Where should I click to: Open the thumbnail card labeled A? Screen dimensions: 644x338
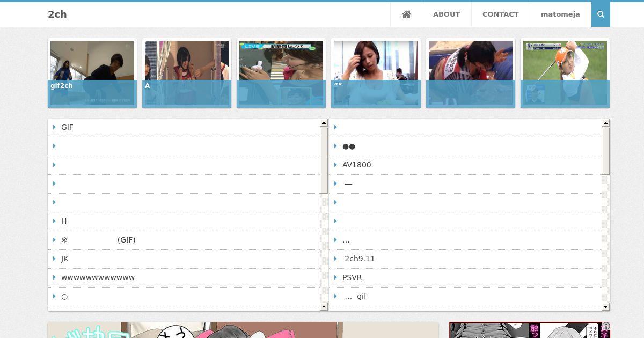(x=187, y=73)
